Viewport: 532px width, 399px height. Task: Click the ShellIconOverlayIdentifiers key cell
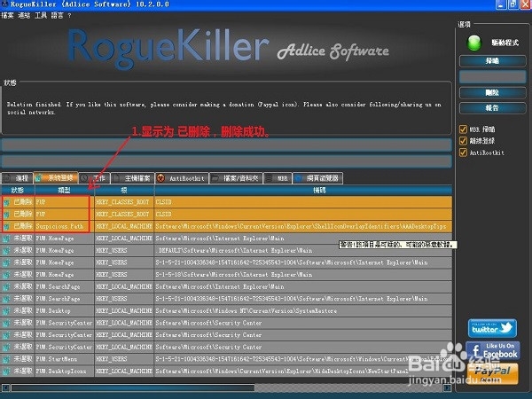click(x=303, y=226)
